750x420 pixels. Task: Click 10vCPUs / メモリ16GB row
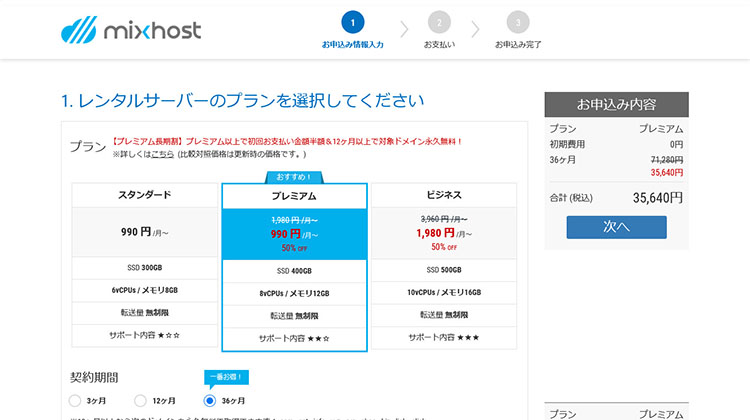pyautogui.click(x=444, y=292)
